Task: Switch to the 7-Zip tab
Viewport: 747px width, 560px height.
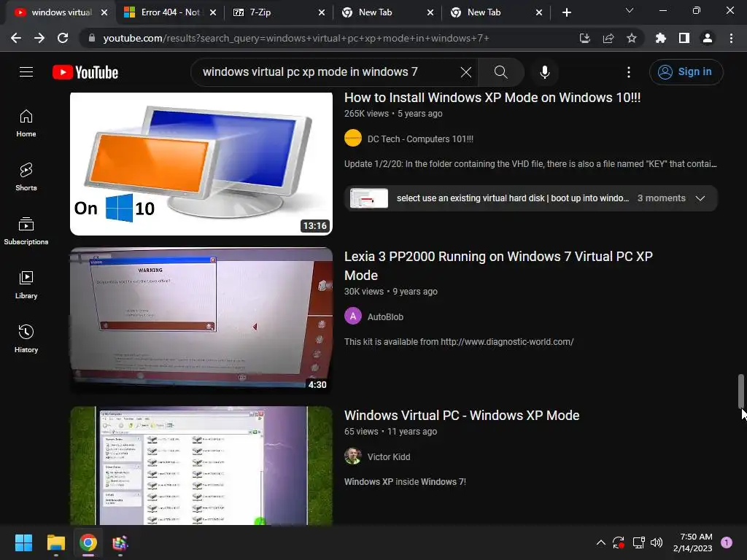Action: point(279,12)
